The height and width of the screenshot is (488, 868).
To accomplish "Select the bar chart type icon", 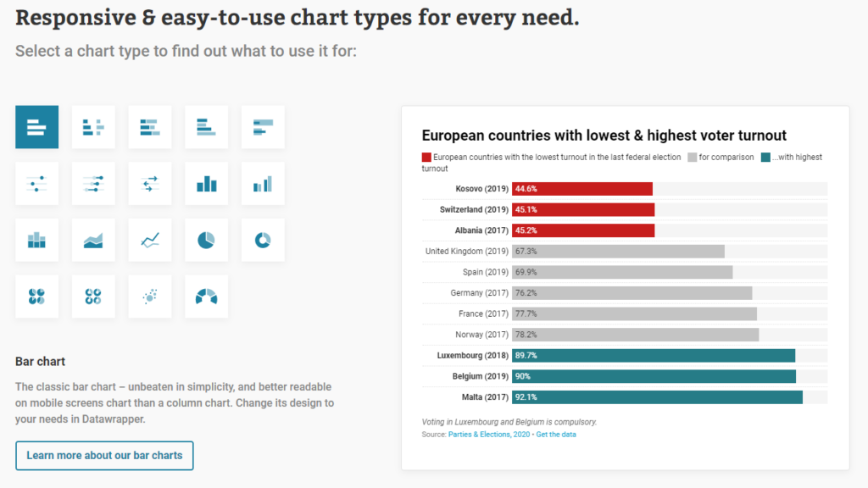I will [36, 127].
